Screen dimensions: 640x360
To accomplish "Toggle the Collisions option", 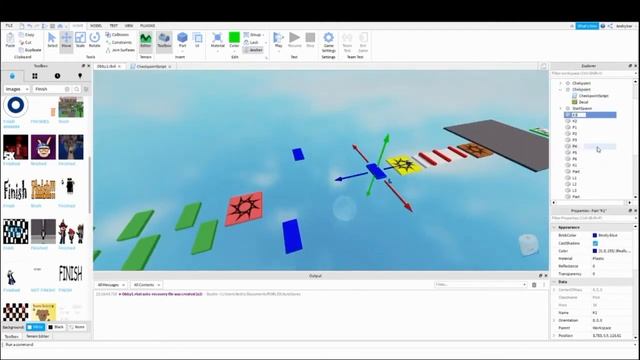I will 117,35.
